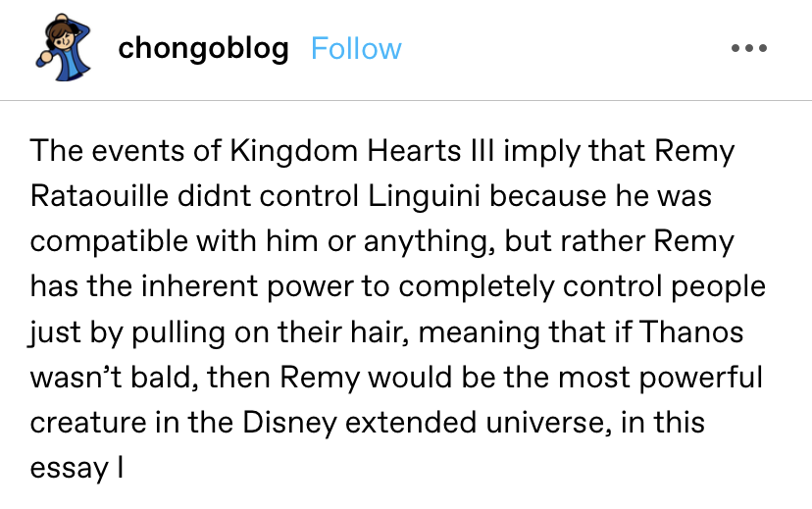The image size is (812, 509).
Task: Click the phrase 'completely control people'
Action: click(583, 286)
